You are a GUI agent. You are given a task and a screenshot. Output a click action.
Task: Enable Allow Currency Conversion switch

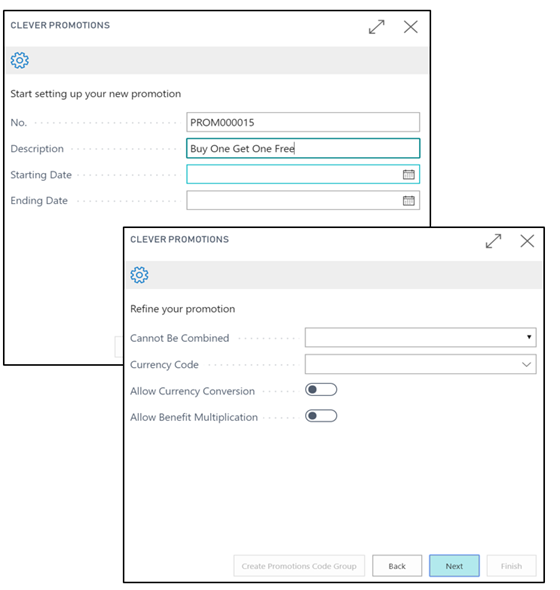321,390
